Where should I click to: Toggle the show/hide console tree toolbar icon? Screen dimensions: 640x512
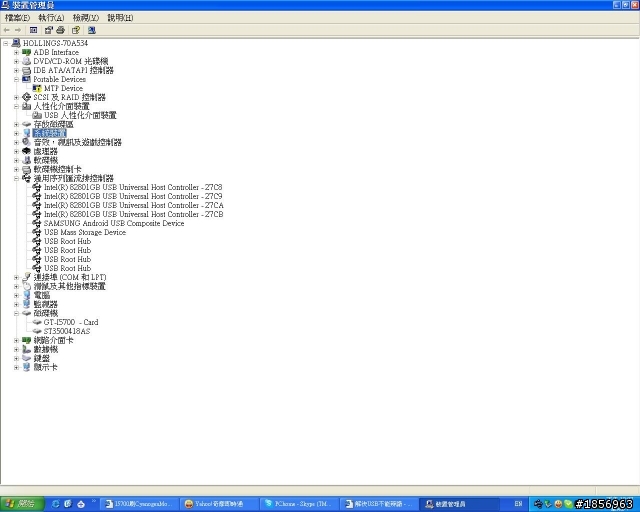33,30
